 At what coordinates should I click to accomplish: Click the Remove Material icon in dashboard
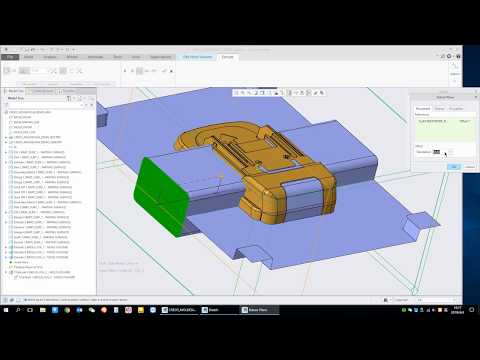(x=63, y=71)
